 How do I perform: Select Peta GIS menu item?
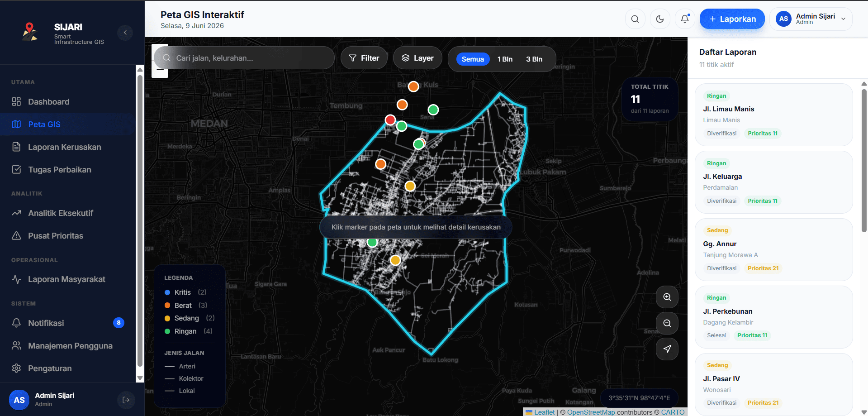click(68, 124)
